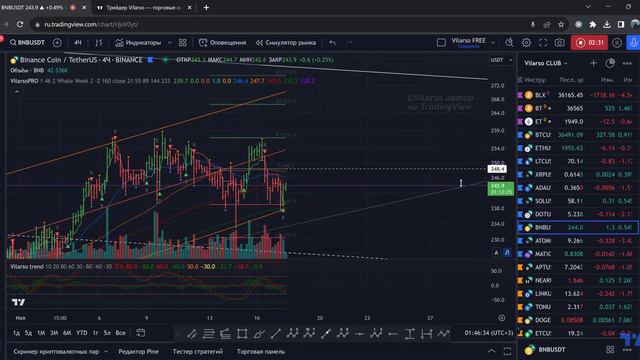The image size is (640, 360).
Task: Open chart settings gear icon
Action: (x=526, y=42)
